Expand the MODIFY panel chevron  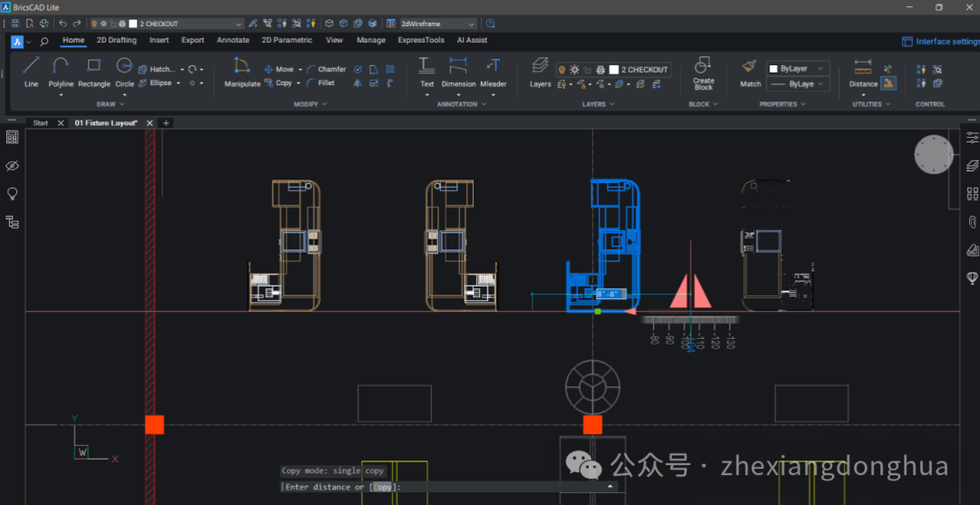point(324,104)
